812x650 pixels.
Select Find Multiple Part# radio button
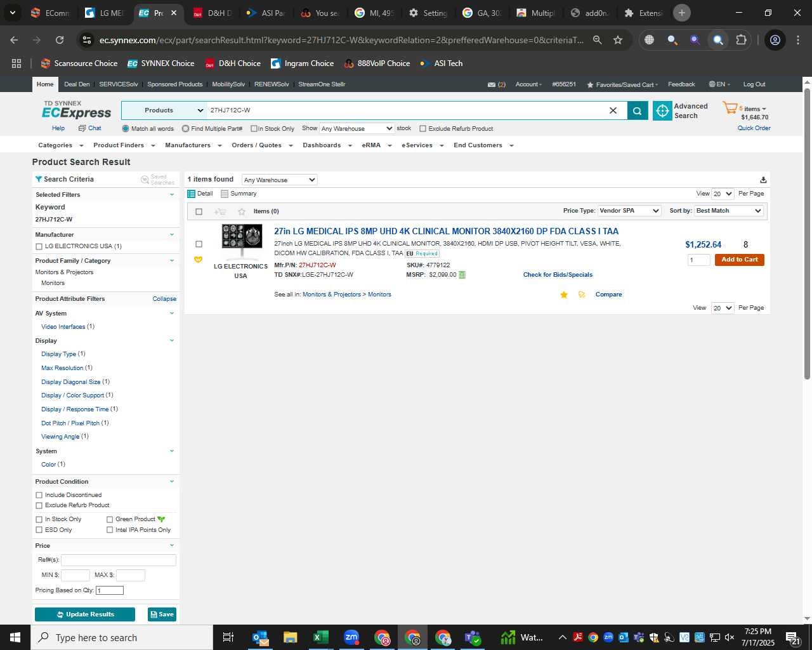click(x=185, y=129)
